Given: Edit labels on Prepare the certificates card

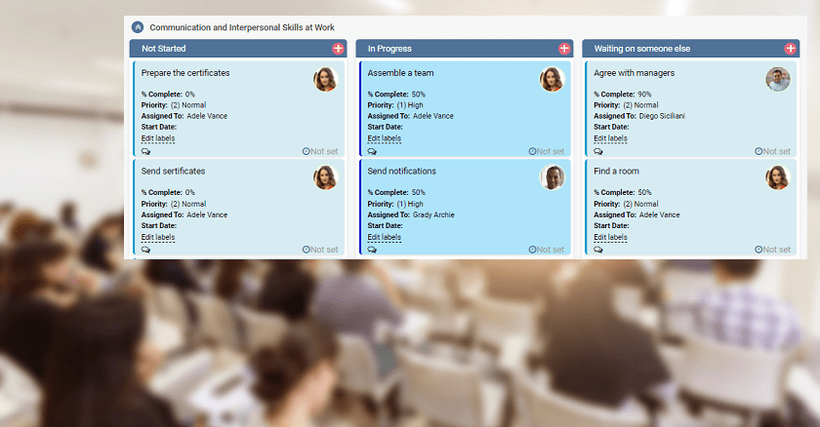Looking at the screenshot, I should (x=158, y=139).
